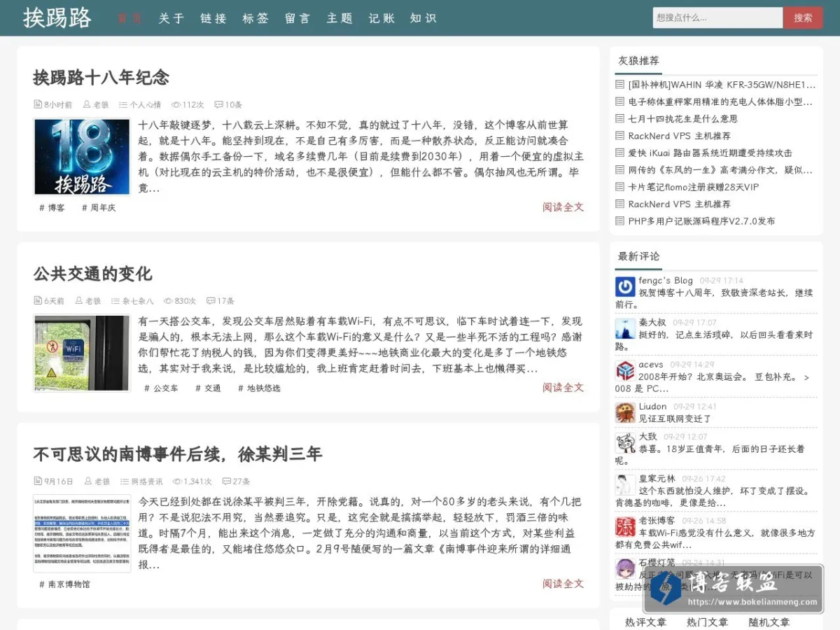Click the 830次 views eye icon
This screenshot has height=630, width=840.
point(168,301)
